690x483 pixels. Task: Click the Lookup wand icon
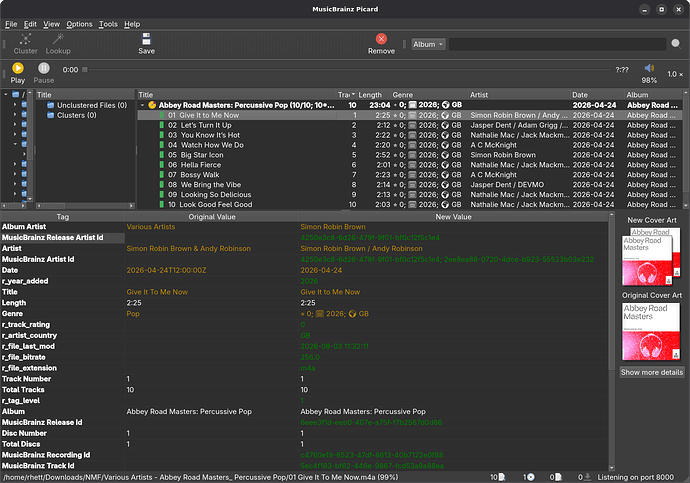[x=58, y=39]
